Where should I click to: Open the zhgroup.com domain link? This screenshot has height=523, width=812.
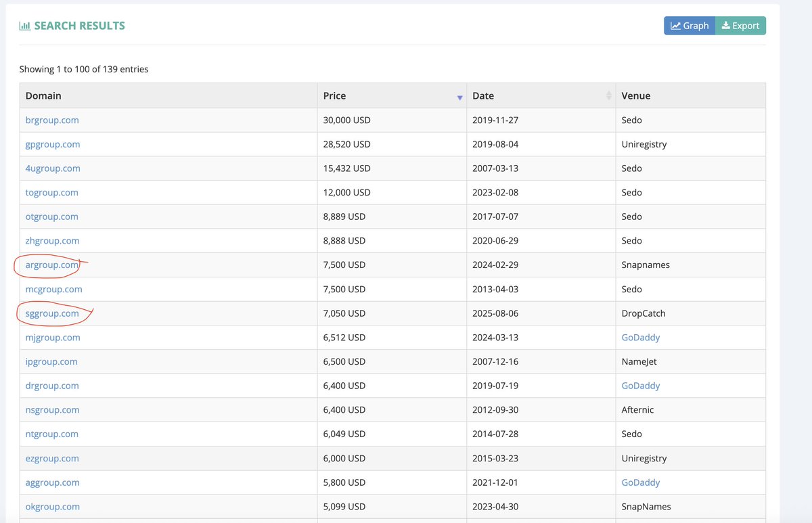click(51, 240)
